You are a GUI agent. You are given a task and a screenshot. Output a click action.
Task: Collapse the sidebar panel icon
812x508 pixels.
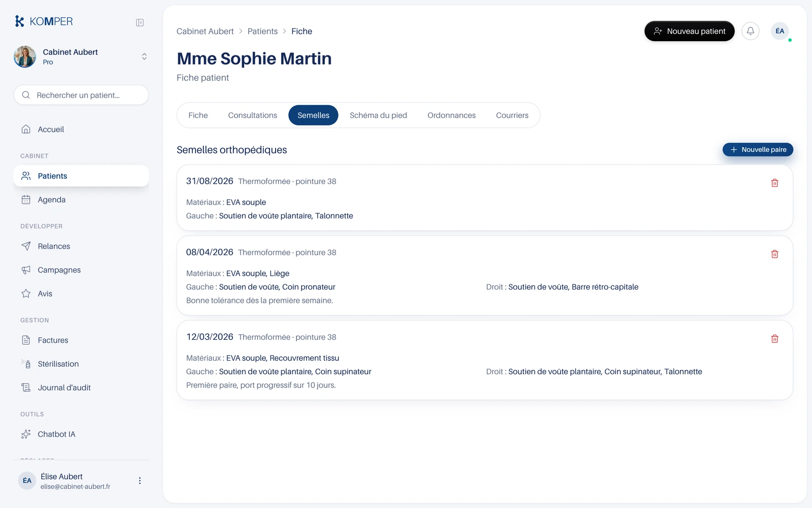point(140,22)
